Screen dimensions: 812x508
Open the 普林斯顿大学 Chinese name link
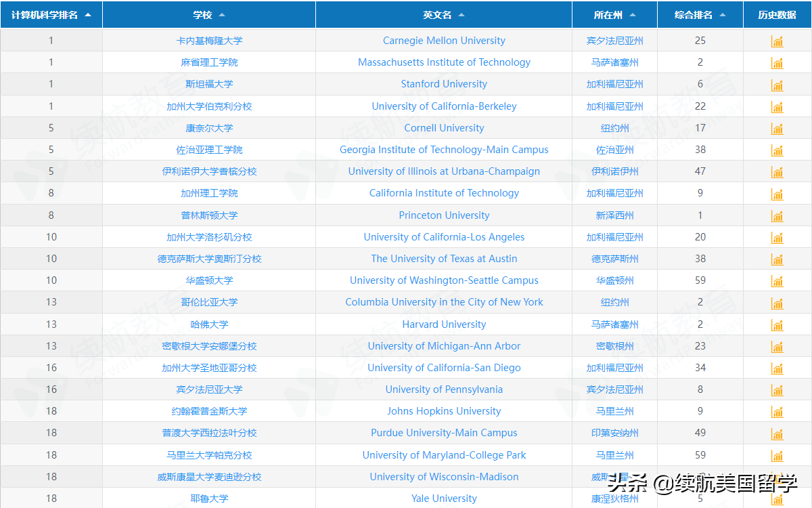[x=210, y=215]
